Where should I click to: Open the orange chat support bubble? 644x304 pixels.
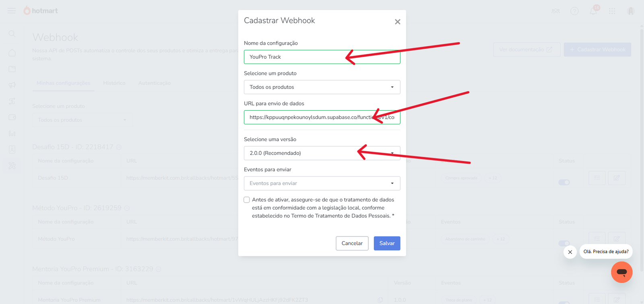621,272
